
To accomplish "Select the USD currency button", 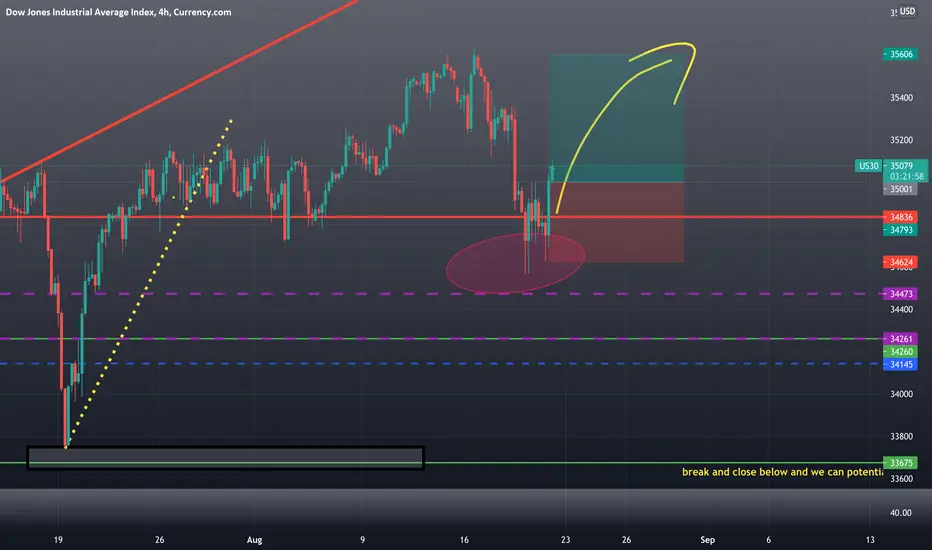I will (x=907, y=11).
